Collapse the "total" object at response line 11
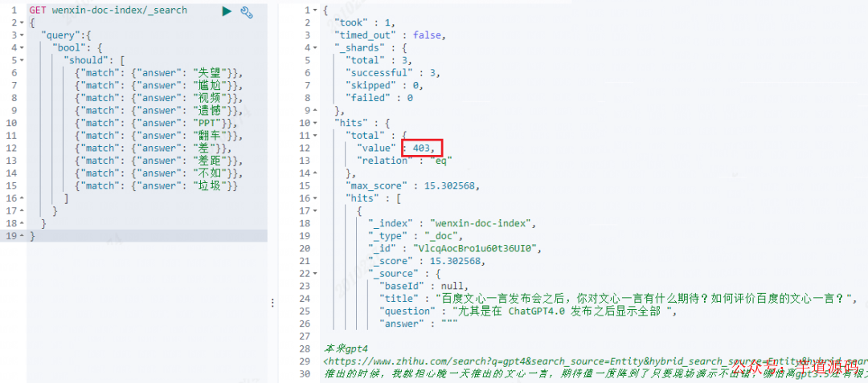Viewport: 868px width, 383px height. [316, 136]
